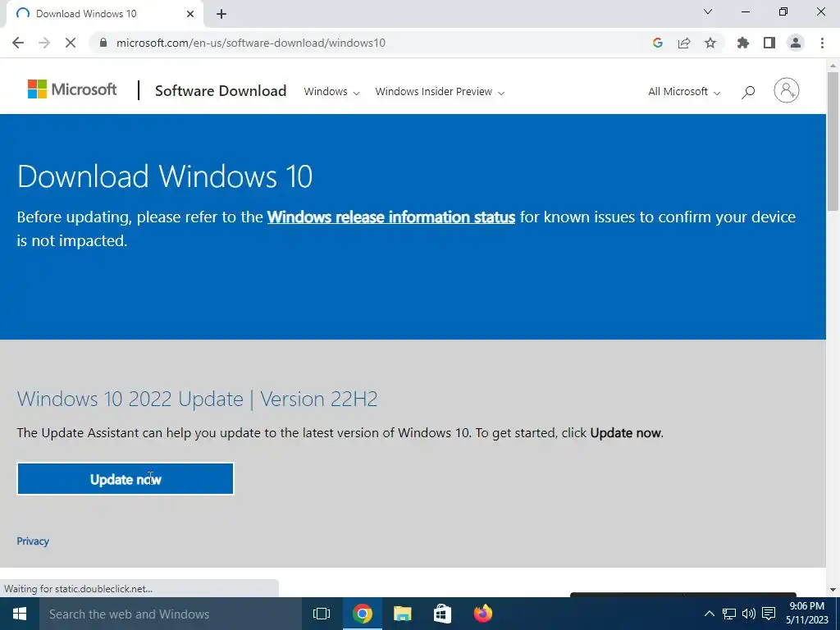Go back to the previous page
Screen dimensions: 840x630
click(x=18, y=43)
